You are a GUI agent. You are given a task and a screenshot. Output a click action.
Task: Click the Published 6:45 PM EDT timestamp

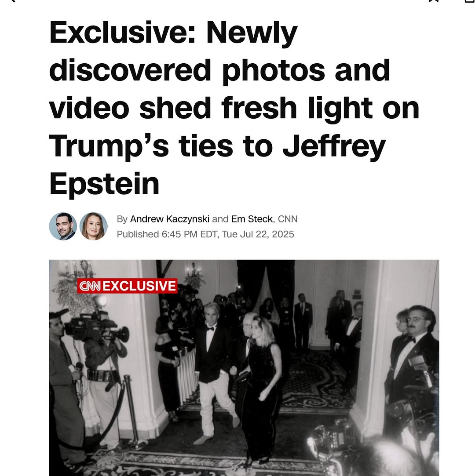[167, 234]
